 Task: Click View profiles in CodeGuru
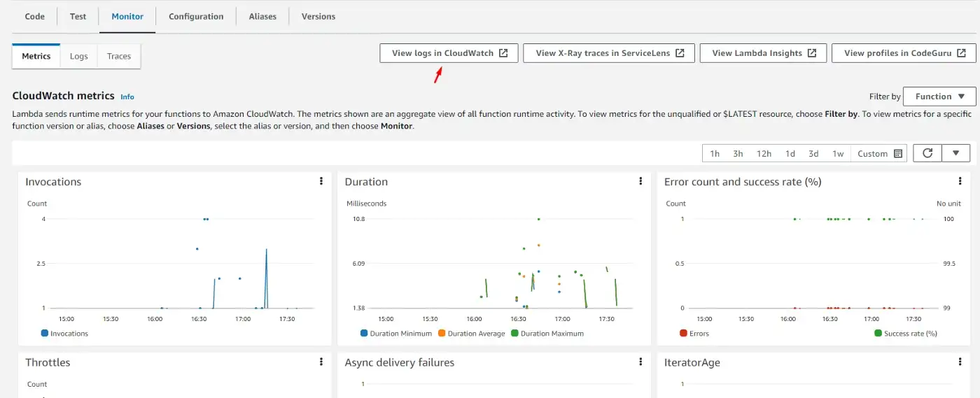click(904, 53)
